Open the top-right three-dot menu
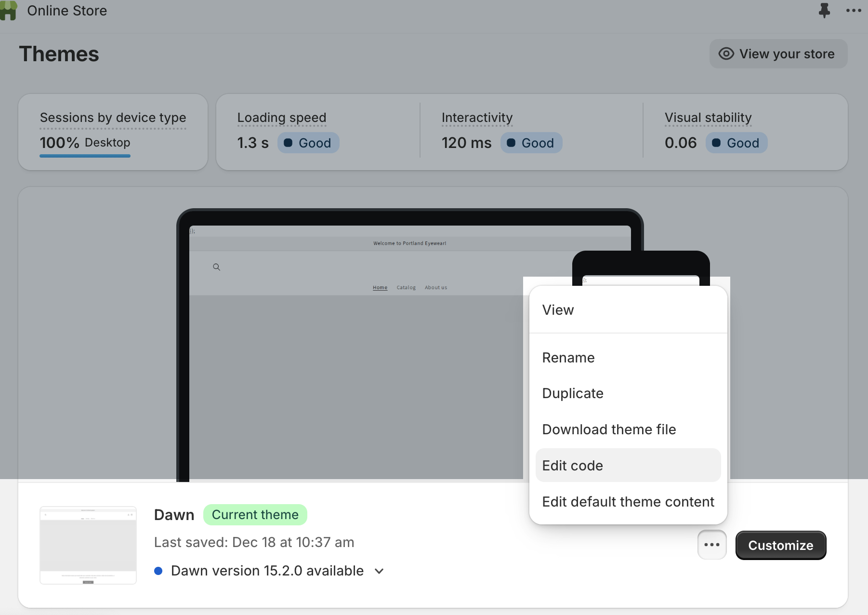Screen dimensions: 868x615 click(x=853, y=11)
